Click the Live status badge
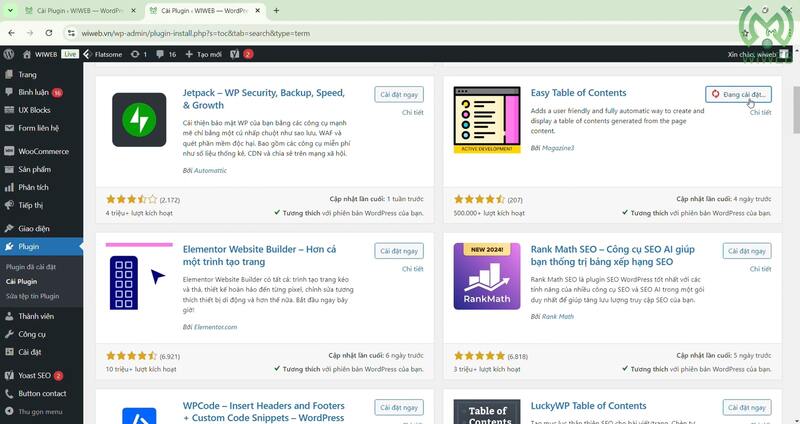This screenshot has height=424, width=800. coord(70,54)
